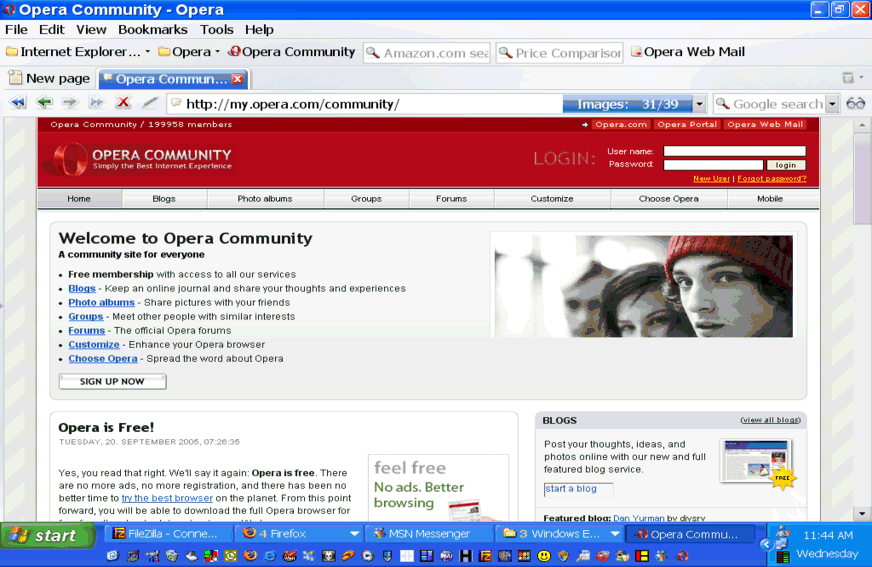Viewport: 872px width, 567px height.
Task: Click the Windows start button
Action: pos(48,535)
